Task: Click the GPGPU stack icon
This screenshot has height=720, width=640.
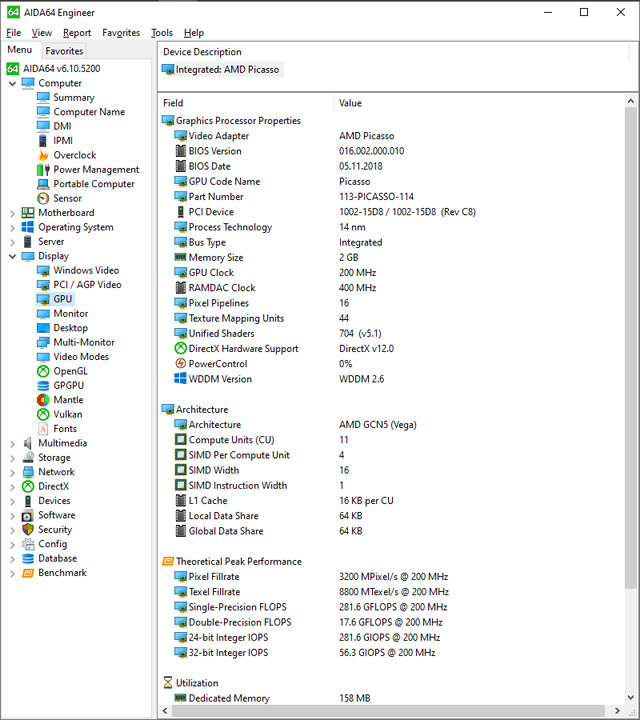Action: pyautogui.click(x=43, y=386)
